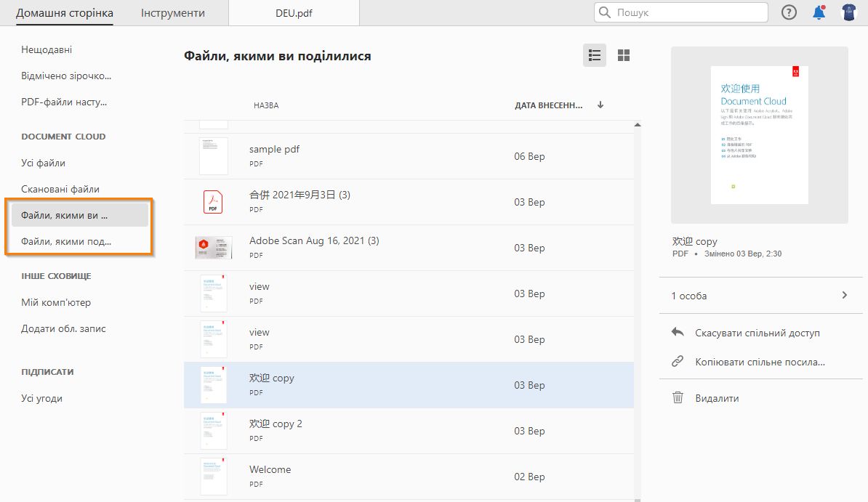The image size is (868, 502).
Task: Open the Інструменти tab
Action: click(173, 13)
